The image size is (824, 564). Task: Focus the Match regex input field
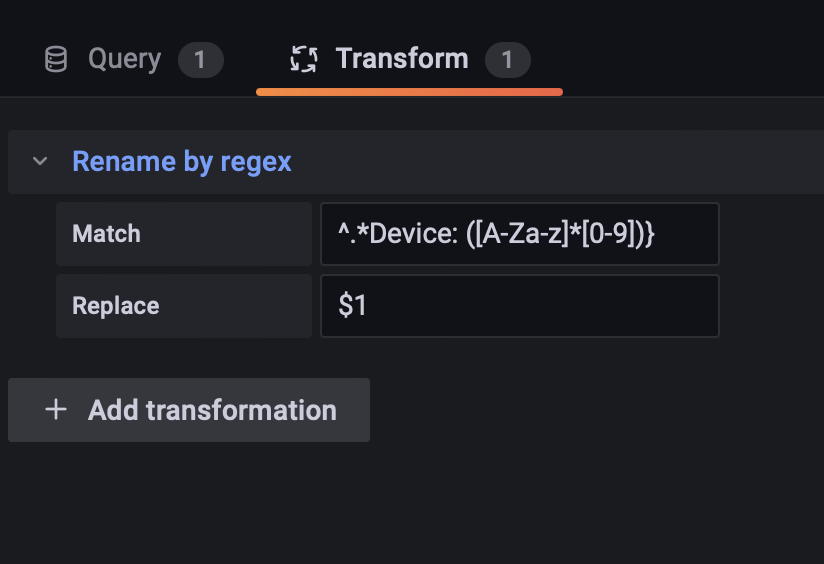click(519, 234)
